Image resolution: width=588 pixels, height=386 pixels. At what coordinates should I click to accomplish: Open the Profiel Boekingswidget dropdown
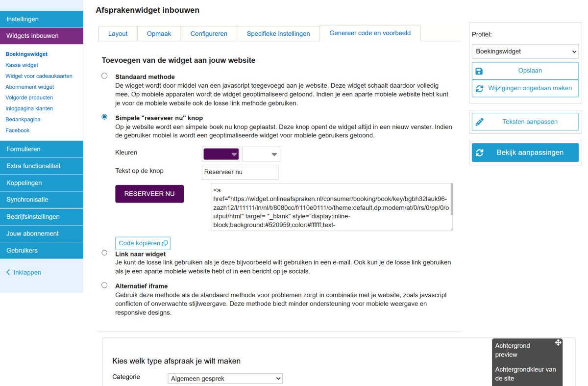pyautogui.click(x=525, y=51)
